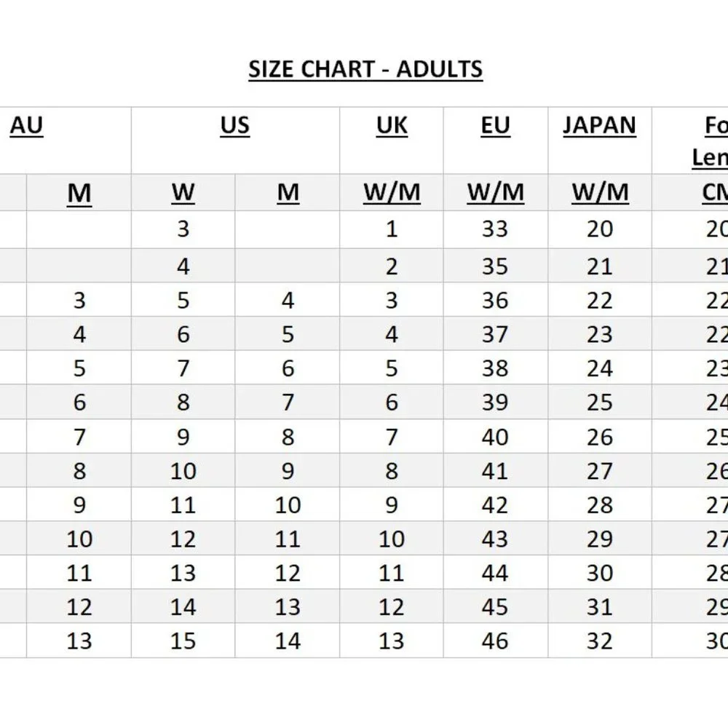The width and height of the screenshot is (728, 728).
Task: Click the Japan size 26 cell
Action: coord(599,437)
